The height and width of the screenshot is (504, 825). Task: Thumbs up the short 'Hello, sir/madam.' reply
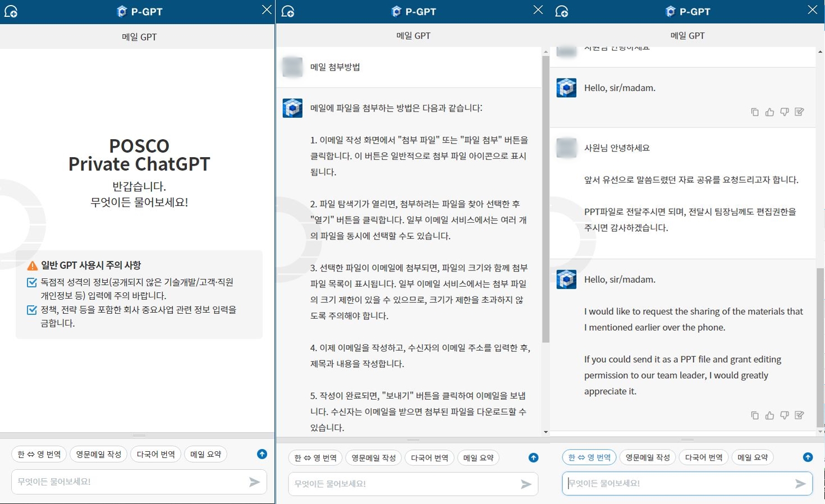(769, 112)
